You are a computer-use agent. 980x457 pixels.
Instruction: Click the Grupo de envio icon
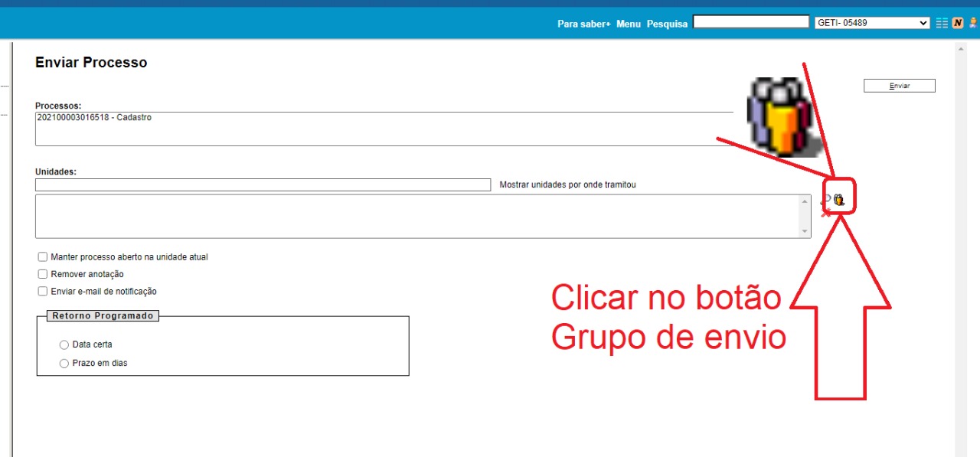(839, 200)
